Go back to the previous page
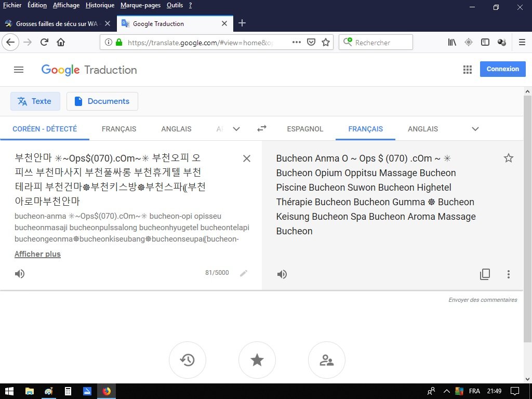This screenshot has height=399, width=532. [10, 43]
